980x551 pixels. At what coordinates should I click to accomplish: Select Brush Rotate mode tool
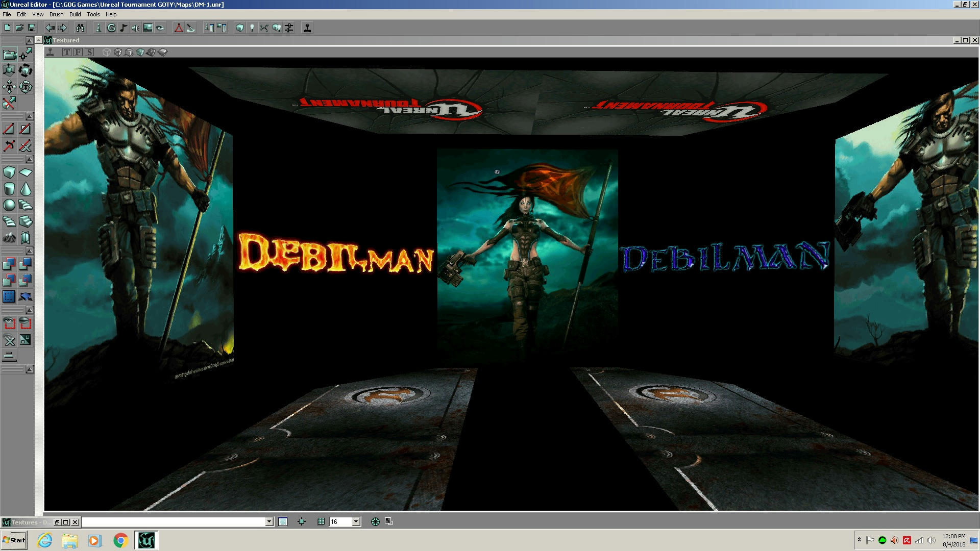coord(26,70)
